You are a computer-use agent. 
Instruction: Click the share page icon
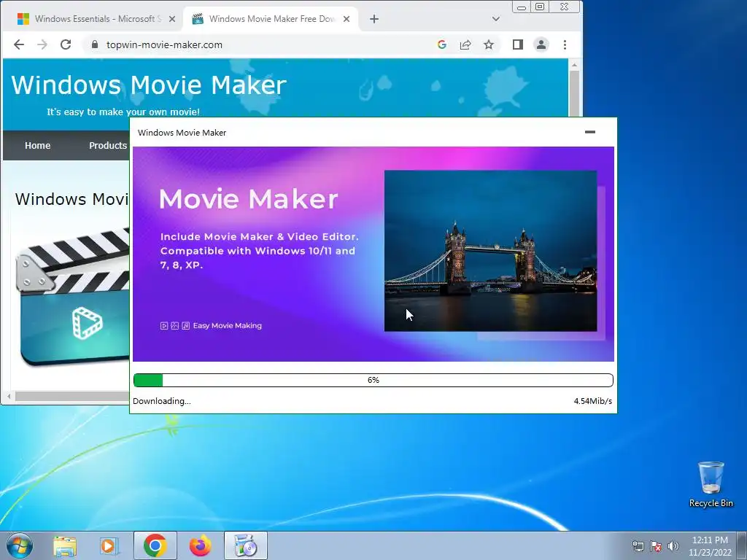tap(465, 44)
